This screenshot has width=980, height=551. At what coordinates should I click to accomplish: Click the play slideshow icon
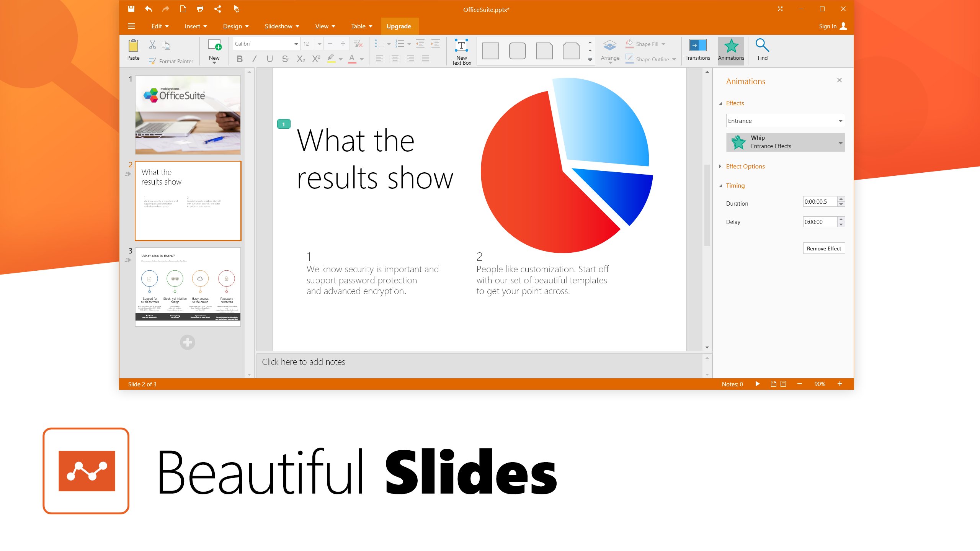[757, 384]
